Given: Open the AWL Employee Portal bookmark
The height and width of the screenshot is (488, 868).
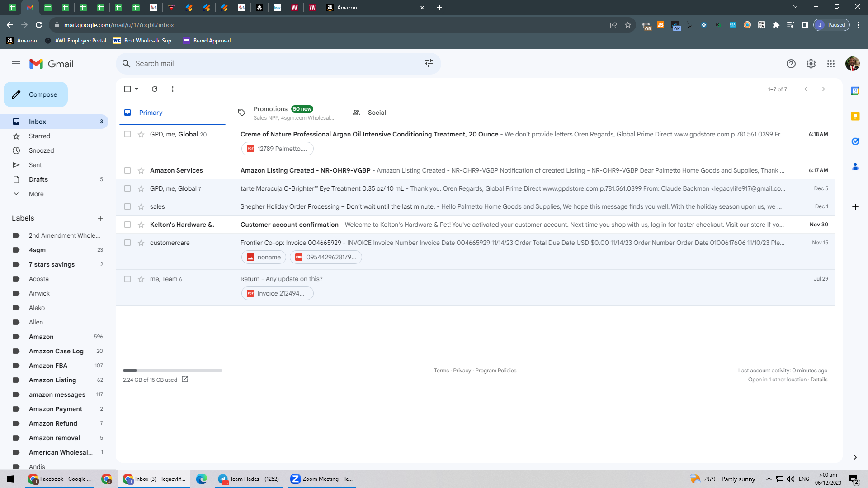Looking at the screenshot, I should [x=76, y=41].
